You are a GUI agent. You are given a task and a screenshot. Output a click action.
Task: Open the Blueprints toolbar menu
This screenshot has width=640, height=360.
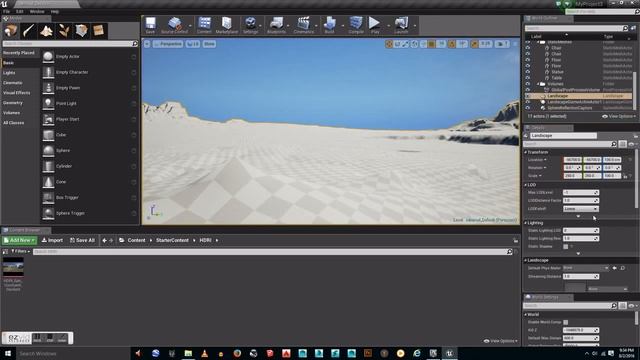tap(276, 25)
